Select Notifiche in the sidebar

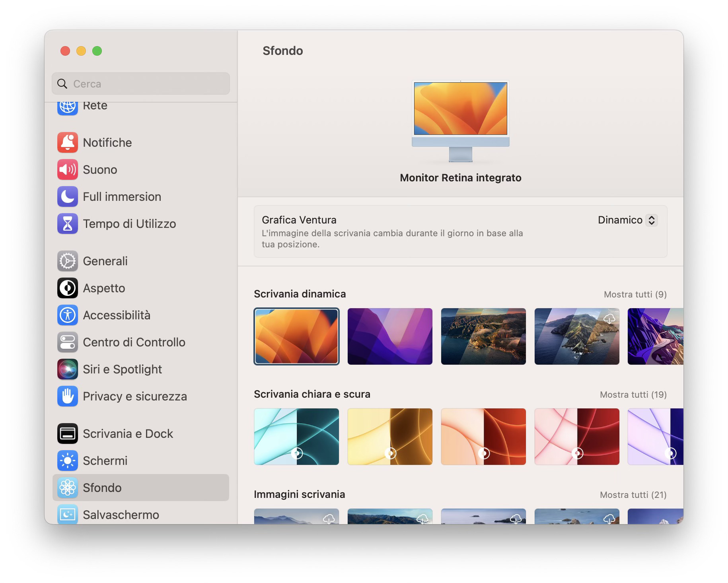[x=141, y=142]
